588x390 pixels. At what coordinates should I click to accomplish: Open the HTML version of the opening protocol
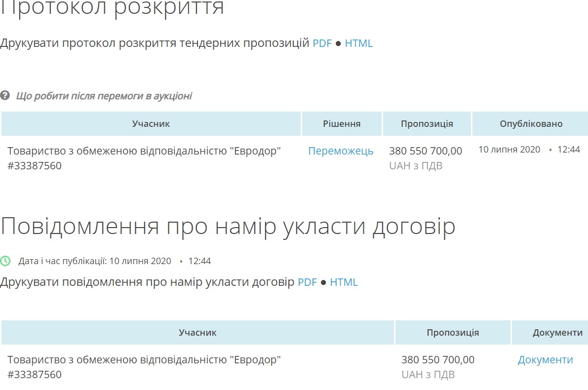(x=358, y=43)
